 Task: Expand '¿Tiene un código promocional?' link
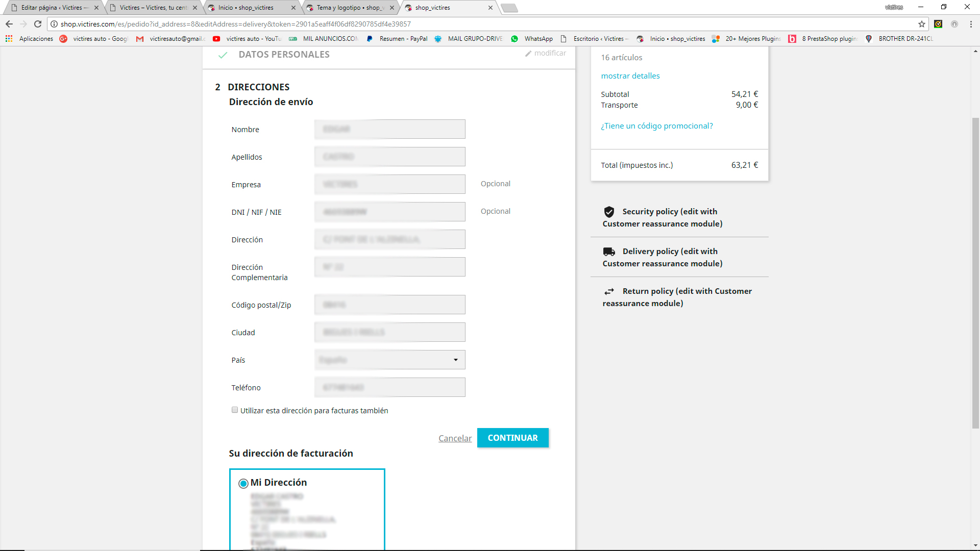[x=656, y=126]
